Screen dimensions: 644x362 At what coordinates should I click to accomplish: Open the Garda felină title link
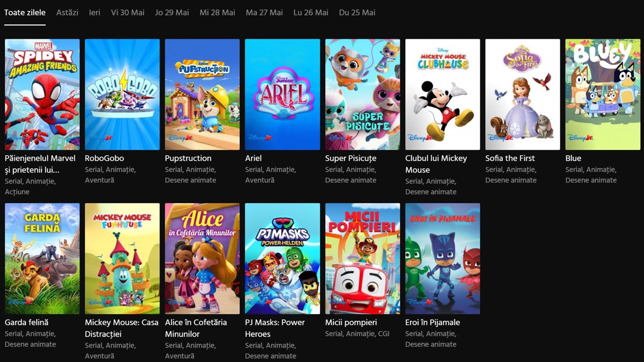pos(26,322)
